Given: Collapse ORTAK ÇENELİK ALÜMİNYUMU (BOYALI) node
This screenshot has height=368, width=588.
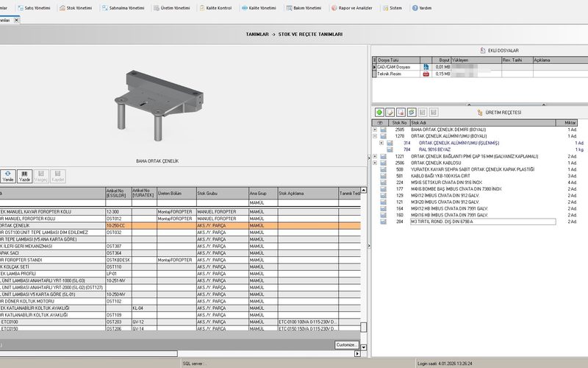Looking at the screenshot, I should (375, 136).
